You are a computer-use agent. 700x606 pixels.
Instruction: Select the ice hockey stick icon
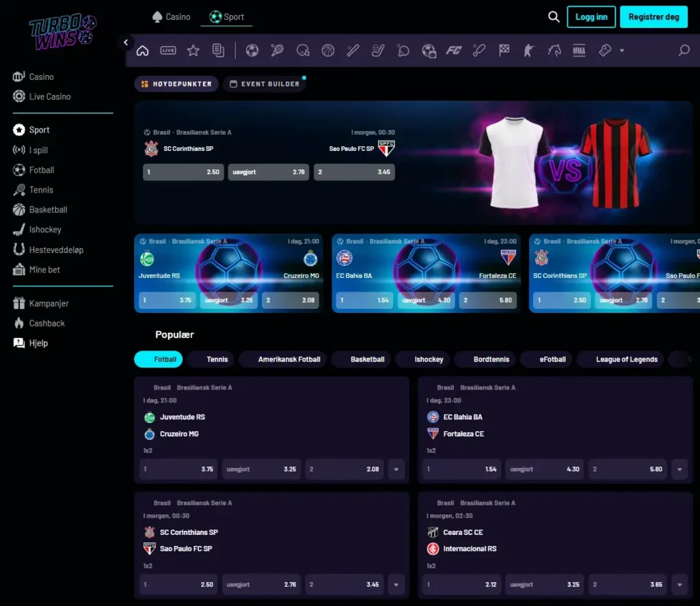coord(378,51)
